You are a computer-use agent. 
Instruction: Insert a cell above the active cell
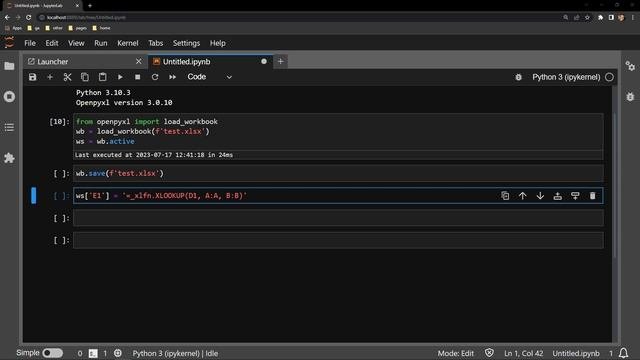pos(558,196)
